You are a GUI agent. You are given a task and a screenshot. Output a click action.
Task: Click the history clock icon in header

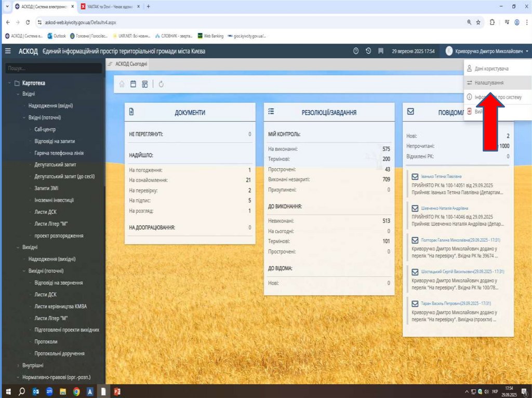368,51
